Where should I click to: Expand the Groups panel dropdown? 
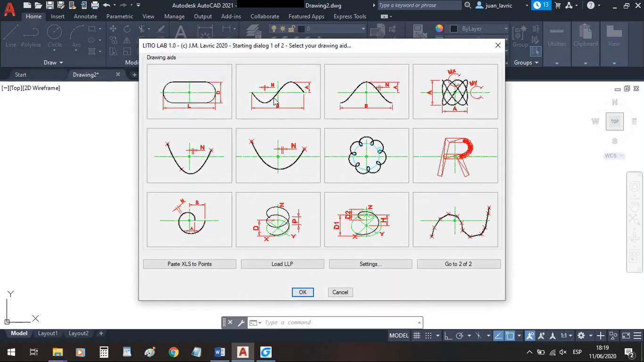point(526,62)
